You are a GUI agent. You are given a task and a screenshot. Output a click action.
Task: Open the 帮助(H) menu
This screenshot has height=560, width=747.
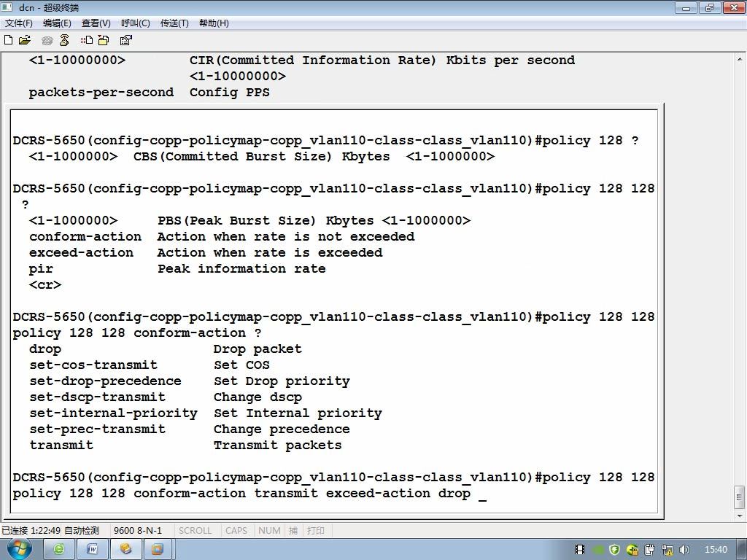[x=214, y=23]
